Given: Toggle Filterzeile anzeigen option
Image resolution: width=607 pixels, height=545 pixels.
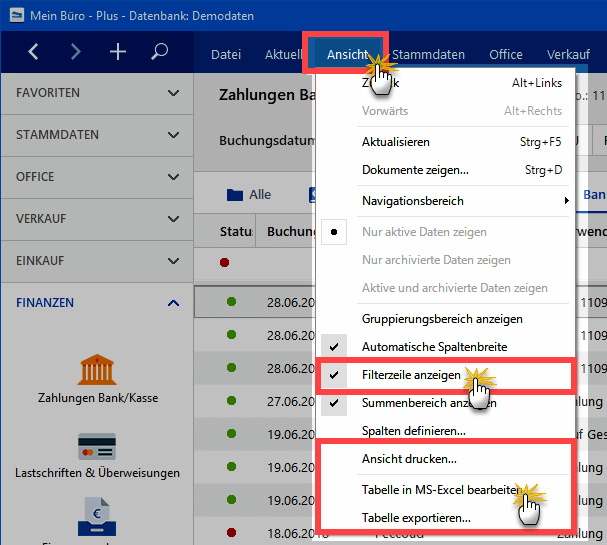Looking at the screenshot, I should (444, 375).
